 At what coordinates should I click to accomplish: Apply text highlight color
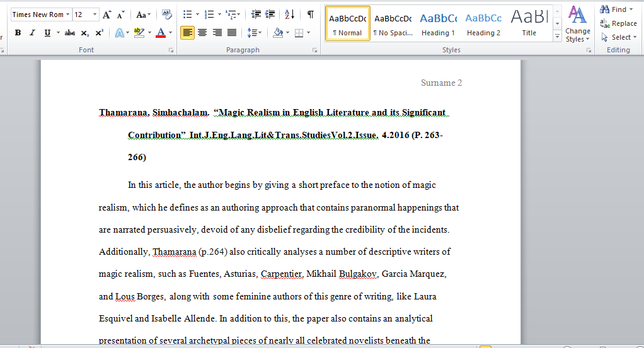point(139,33)
